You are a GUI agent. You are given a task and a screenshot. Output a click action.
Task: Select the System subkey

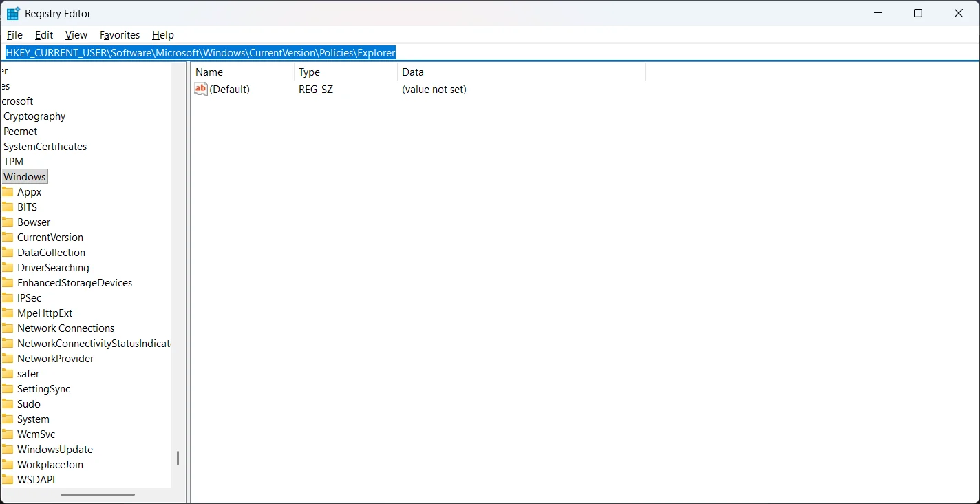pos(32,419)
